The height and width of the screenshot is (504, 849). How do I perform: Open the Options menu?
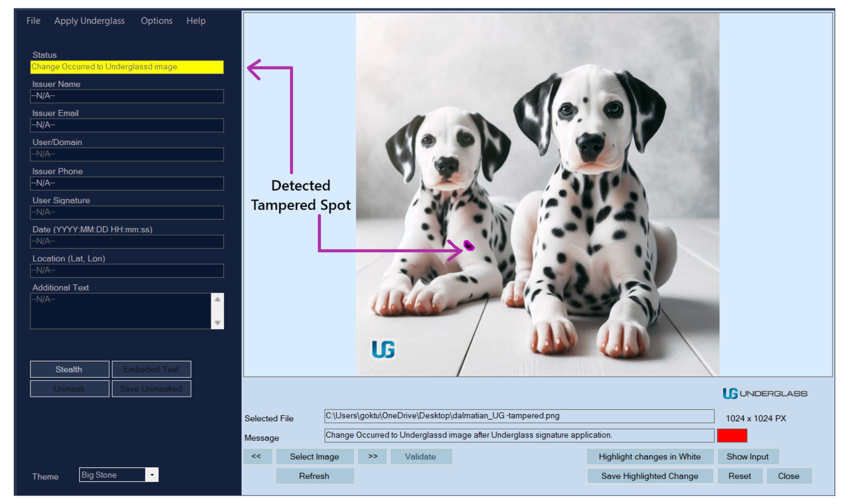pos(157,21)
